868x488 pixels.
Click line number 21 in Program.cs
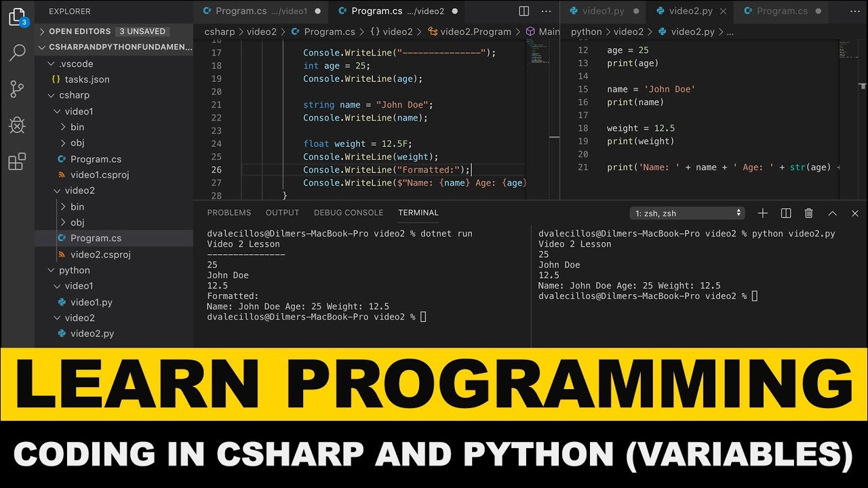216,105
